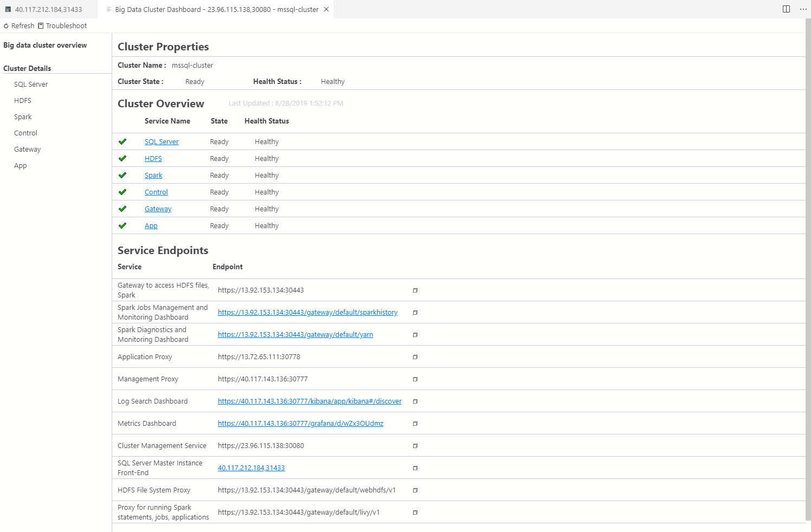Open the HDFS service link
811x532 pixels.
(153, 159)
